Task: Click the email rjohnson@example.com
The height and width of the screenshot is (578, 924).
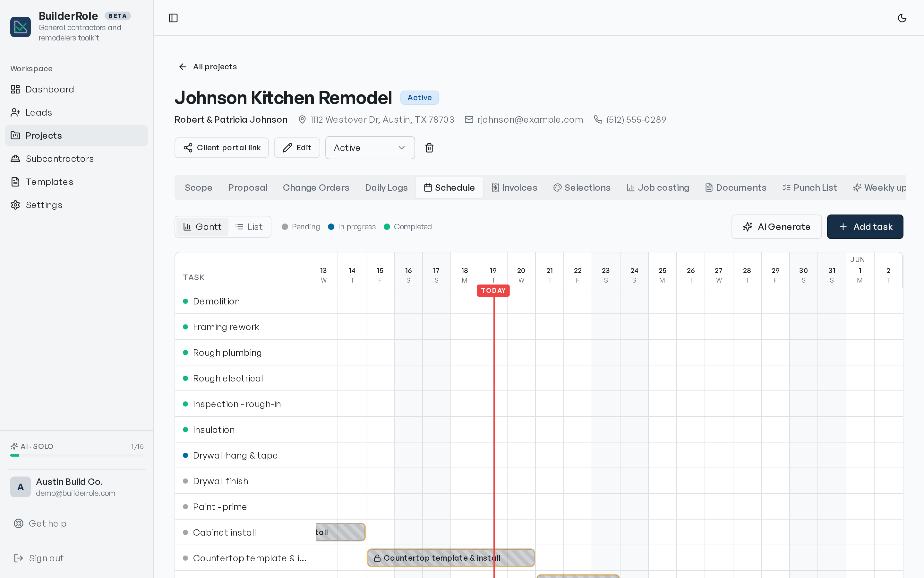Action: click(530, 120)
